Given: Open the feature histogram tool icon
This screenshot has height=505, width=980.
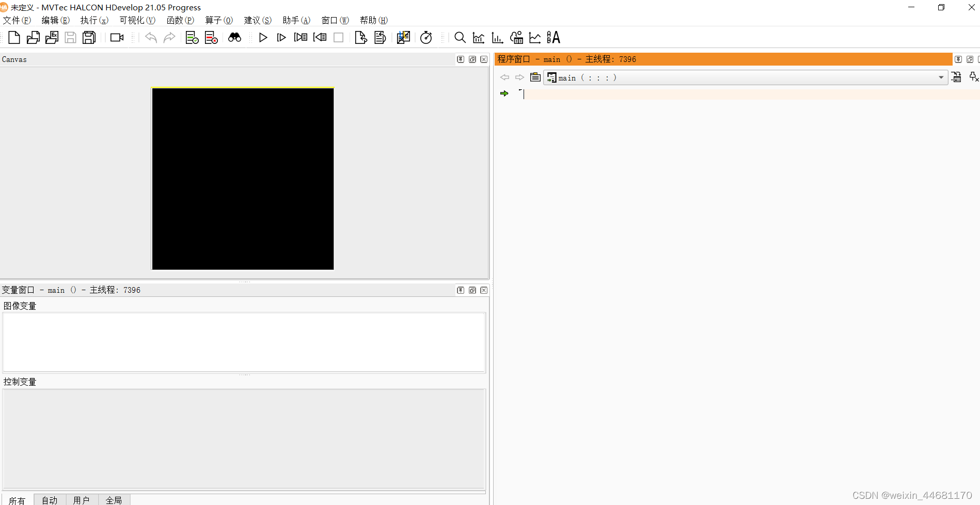Looking at the screenshot, I should click(x=497, y=38).
